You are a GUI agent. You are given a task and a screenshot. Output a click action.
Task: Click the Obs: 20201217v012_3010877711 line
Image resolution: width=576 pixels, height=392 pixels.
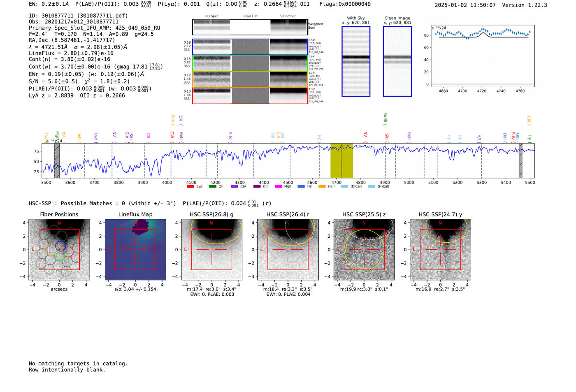point(74,22)
